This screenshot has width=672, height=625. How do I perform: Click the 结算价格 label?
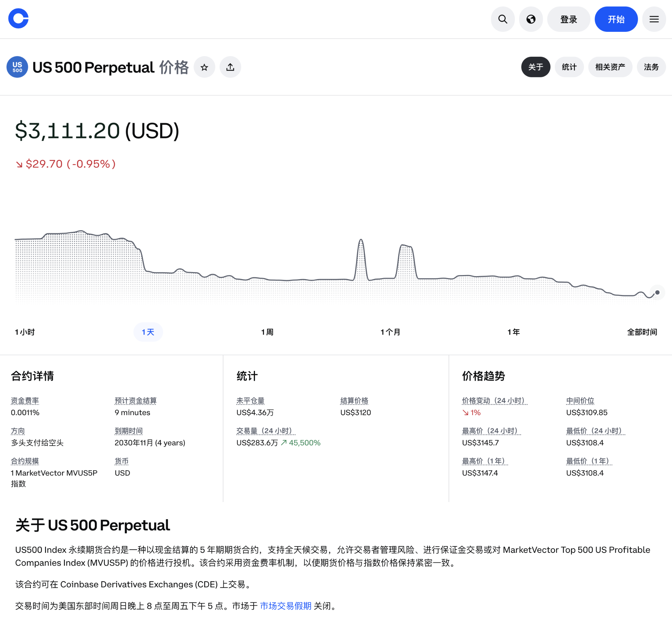(354, 401)
